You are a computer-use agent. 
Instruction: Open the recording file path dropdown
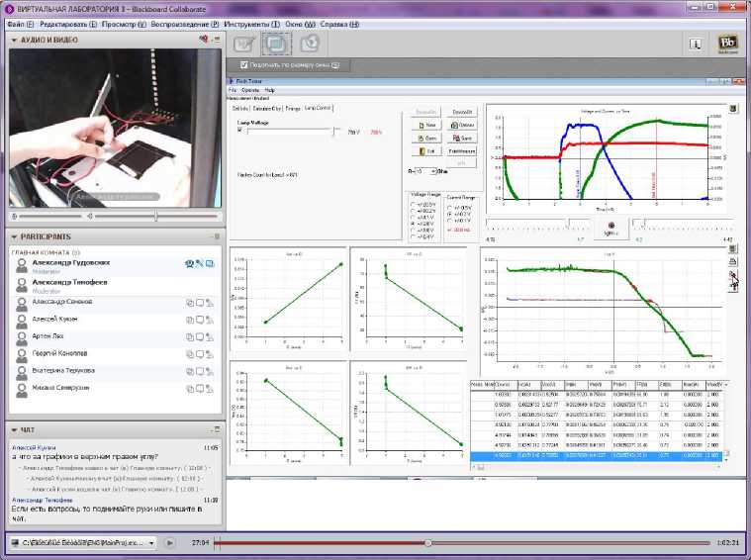click(152, 543)
